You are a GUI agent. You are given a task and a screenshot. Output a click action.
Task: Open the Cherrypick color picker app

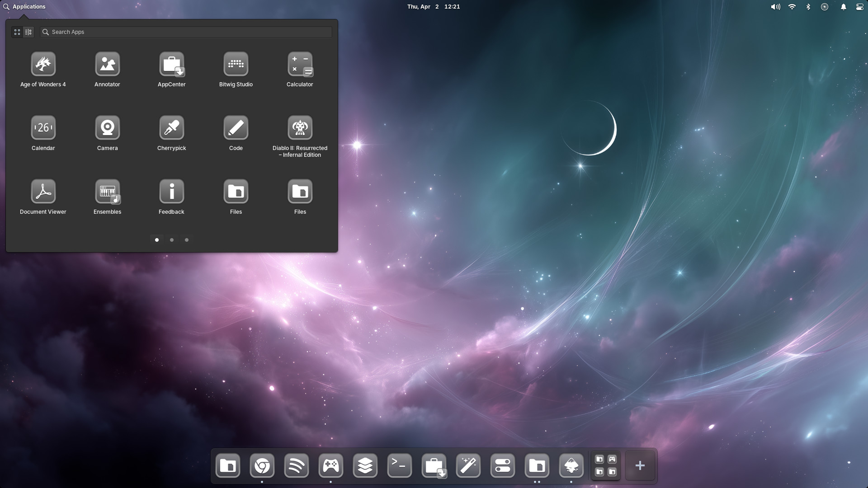tap(171, 128)
